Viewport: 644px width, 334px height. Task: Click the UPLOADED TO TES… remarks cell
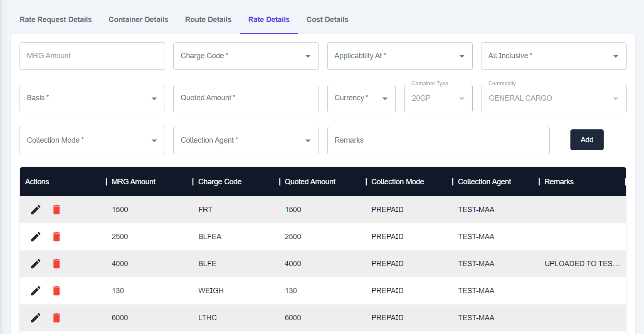point(582,264)
